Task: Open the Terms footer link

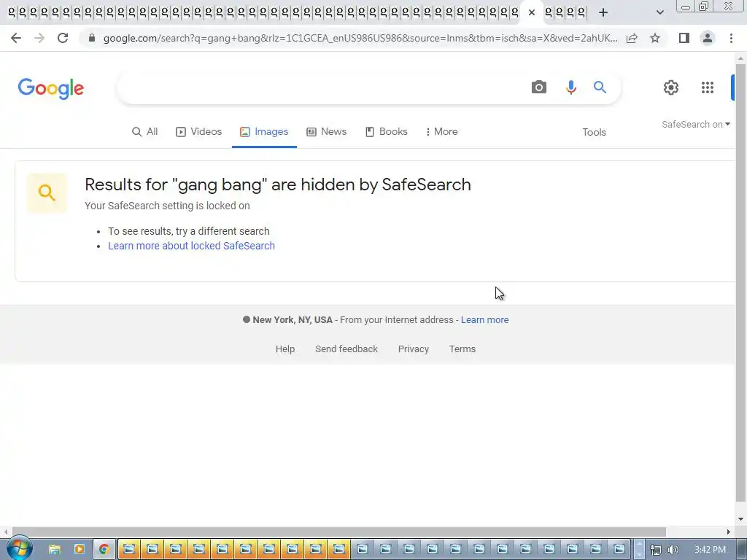Action: tap(462, 349)
